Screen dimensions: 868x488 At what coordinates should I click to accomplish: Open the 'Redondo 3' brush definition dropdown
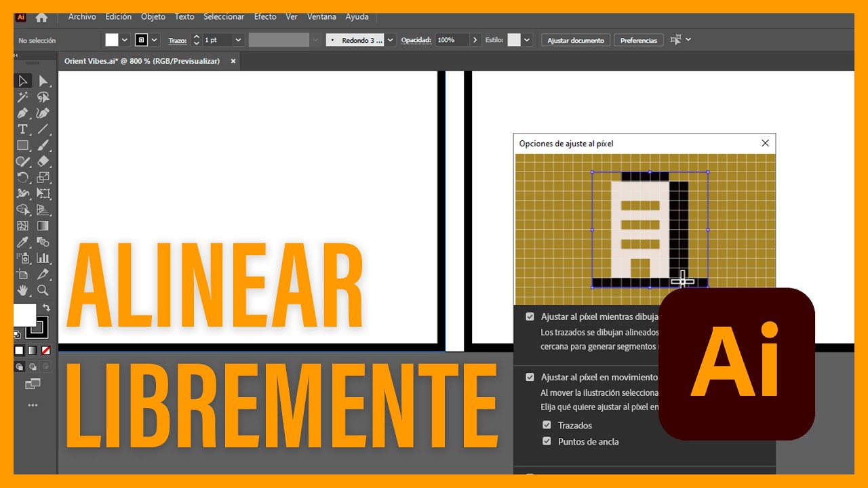(391, 40)
